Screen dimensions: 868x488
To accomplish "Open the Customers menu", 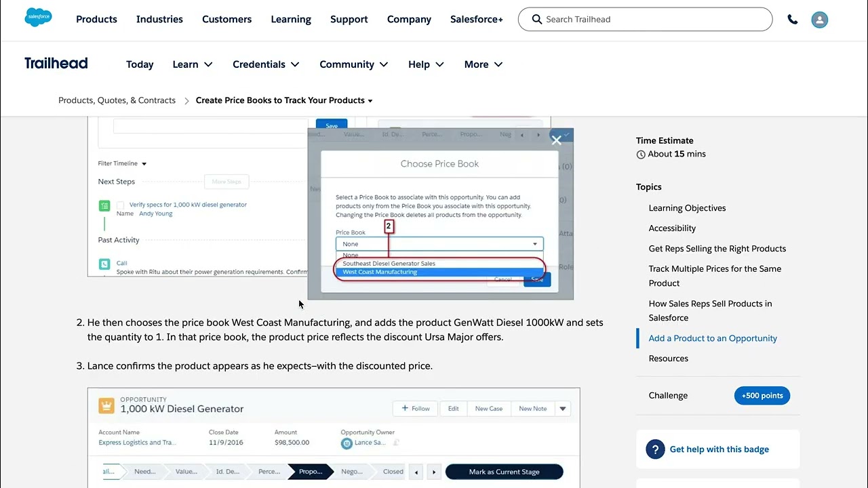I will point(226,19).
